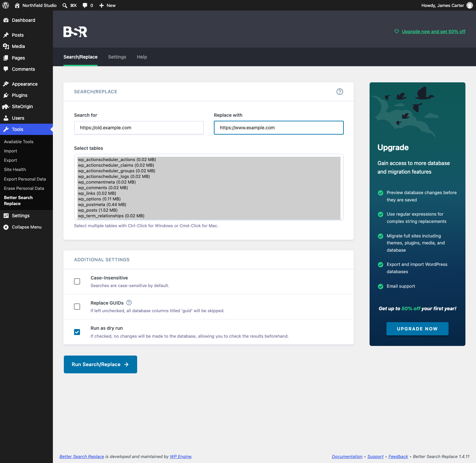
Task: Click the UPGRADE NOW button
Action: click(x=417, y=329)
